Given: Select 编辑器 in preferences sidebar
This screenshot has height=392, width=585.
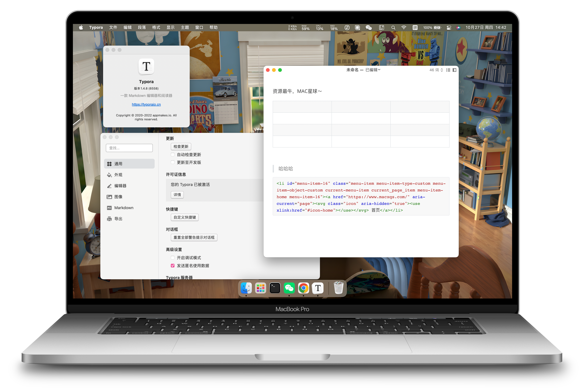Looking at the screenshot, I should pos(129,186).
